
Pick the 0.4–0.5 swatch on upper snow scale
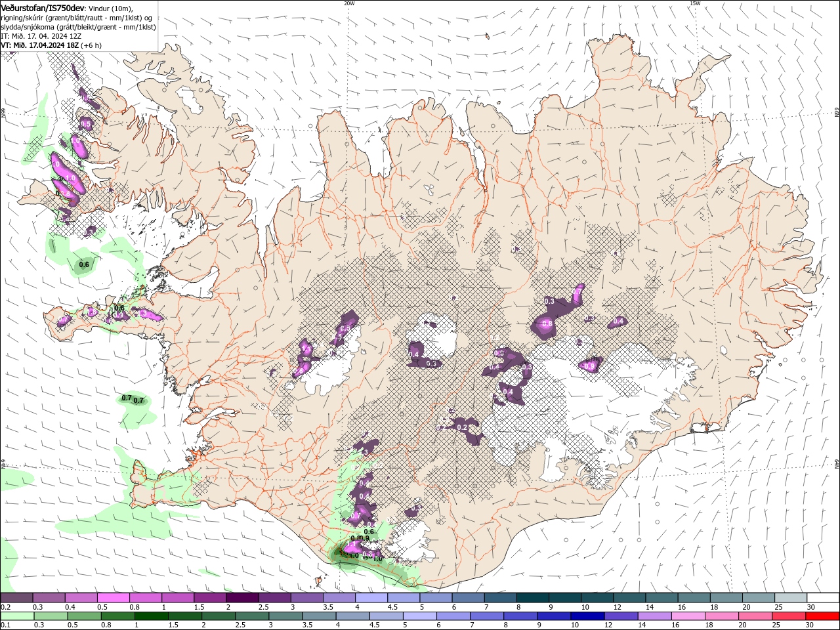pos(81,598)
